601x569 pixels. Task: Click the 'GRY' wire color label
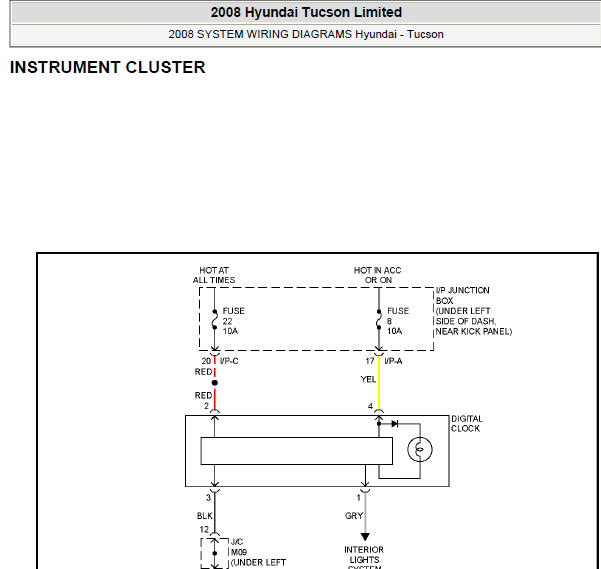pyautogui.click(x=354, y=516)
